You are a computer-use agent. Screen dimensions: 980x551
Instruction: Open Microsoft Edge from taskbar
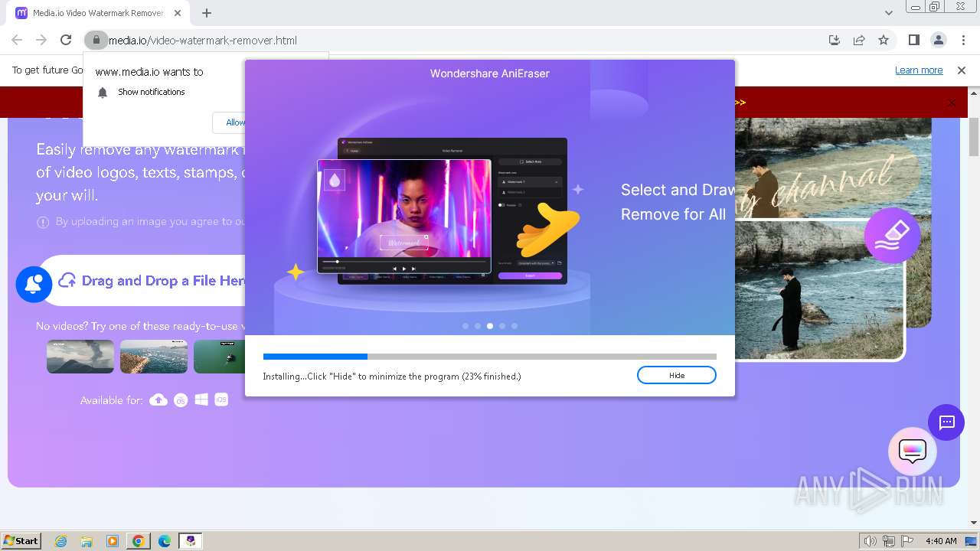pos(164,541)
